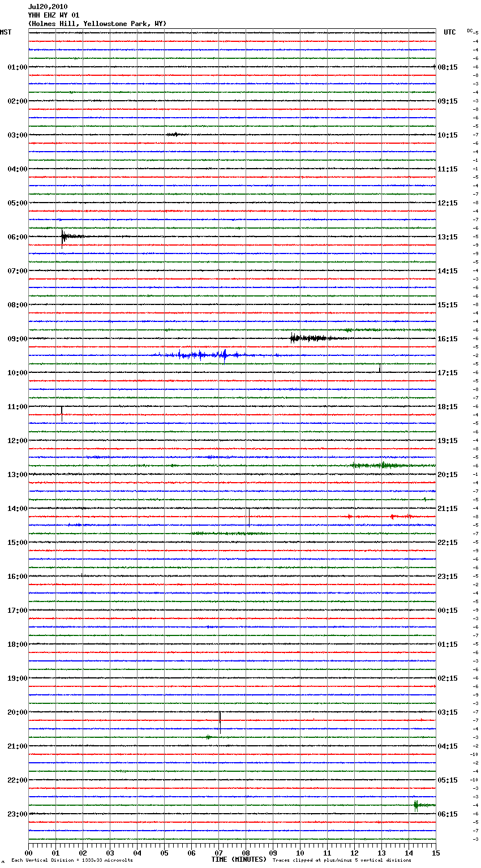Select the 14:00 MST time label

click(x=18, y=509)
